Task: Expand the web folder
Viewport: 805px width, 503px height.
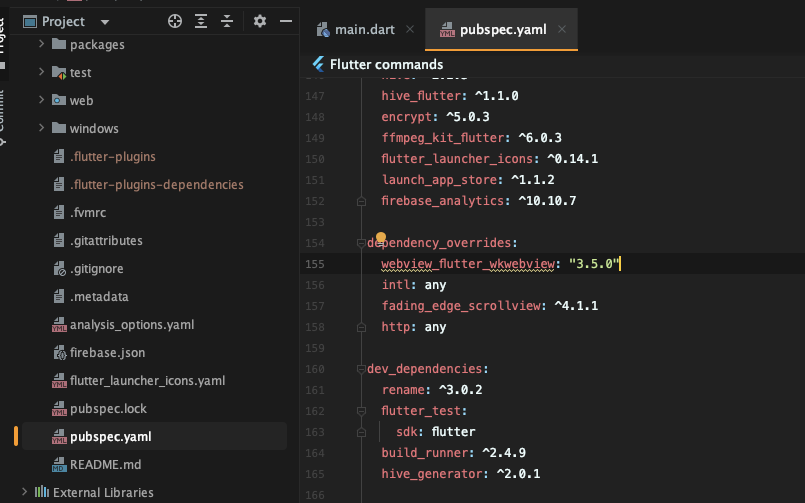Action: (x=42, y=100)
